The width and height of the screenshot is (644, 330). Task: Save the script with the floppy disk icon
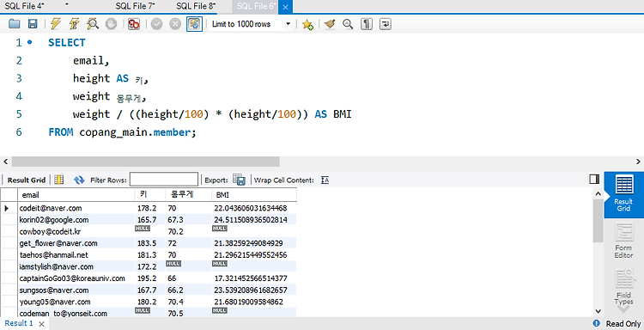click(x=33, y=24)
